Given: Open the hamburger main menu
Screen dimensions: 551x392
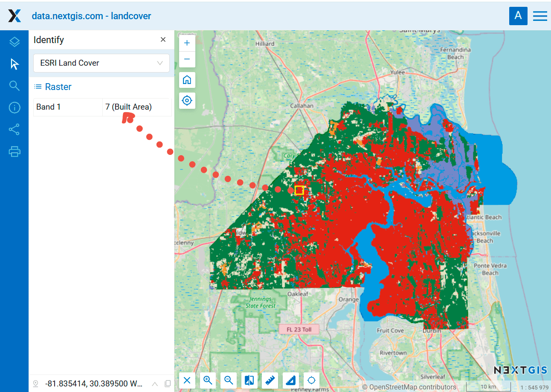Looking at the screenshot, I should click(x=540, y=16).
